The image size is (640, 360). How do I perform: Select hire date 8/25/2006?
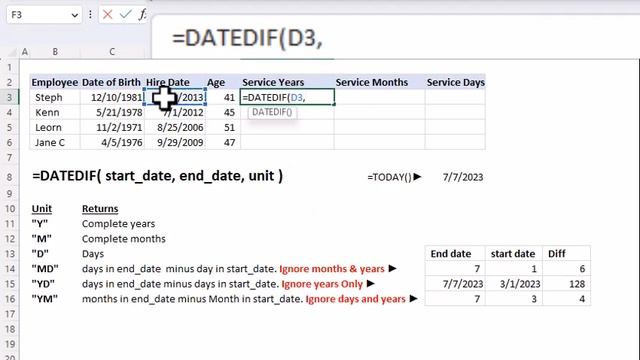point(175,127)
